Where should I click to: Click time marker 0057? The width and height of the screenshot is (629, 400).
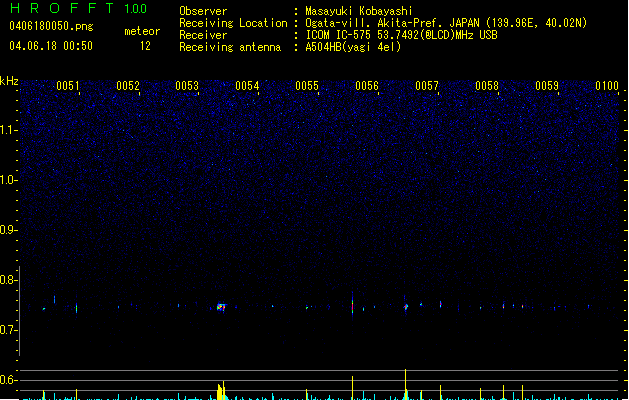[427, 86]
